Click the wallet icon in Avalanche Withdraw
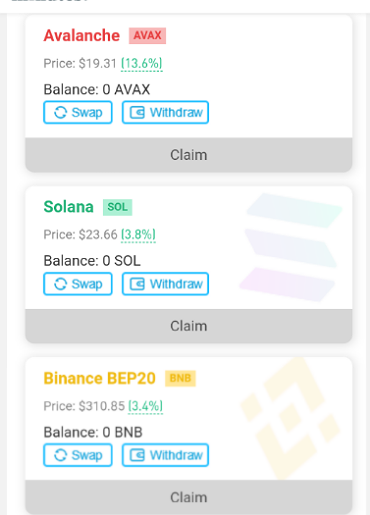Screen dimensions: 370x515 tap(137, 113)
